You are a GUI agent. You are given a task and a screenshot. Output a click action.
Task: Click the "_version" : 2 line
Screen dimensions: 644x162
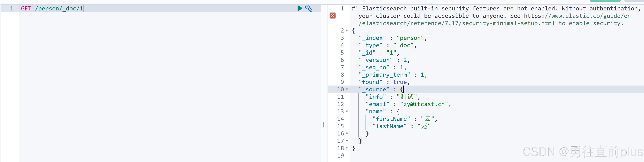(x=384, y=60)
